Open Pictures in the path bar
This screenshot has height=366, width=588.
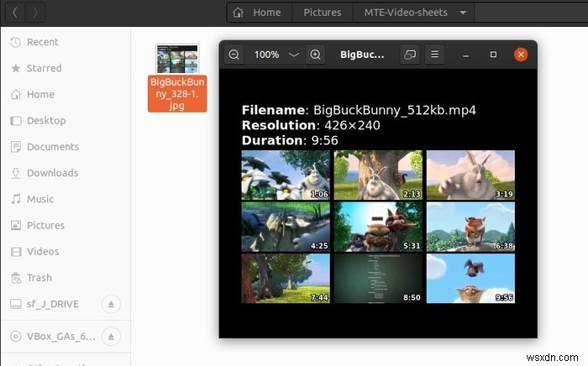(x=322, y=13)
